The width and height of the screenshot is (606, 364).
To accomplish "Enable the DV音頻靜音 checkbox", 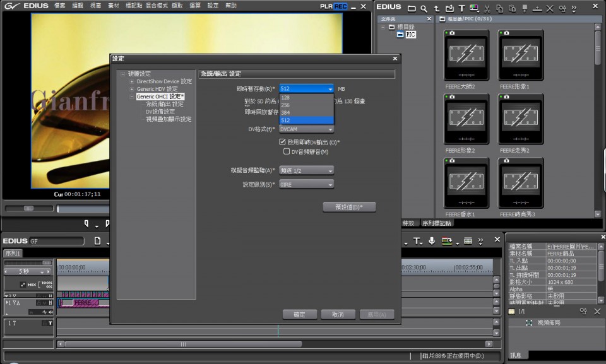I will tap(287, 152).
